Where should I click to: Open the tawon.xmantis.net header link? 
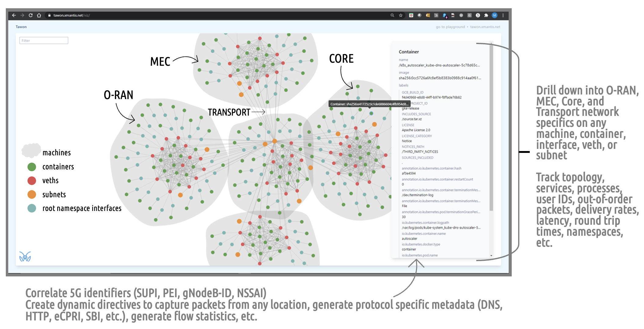485,27
